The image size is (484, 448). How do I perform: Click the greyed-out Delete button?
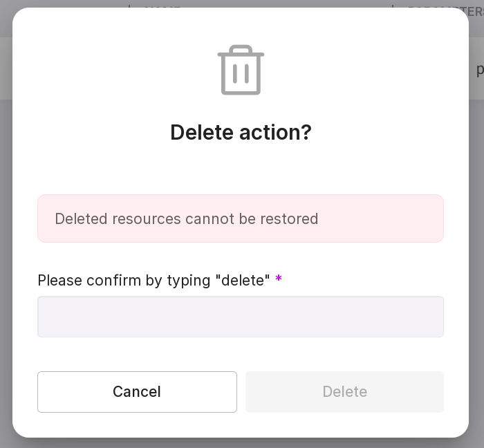pos(344,392)
